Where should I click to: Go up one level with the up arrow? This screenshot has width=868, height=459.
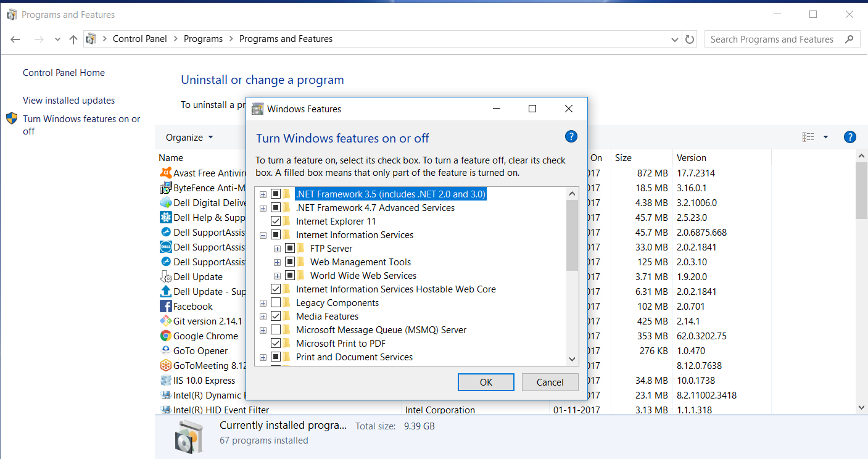[x=73, y=39]
